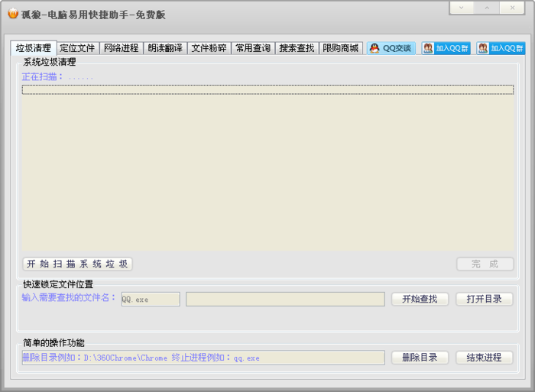Click the last 加入QQ群 button
The height and width of the screenshot is (392, 535).
501,48
